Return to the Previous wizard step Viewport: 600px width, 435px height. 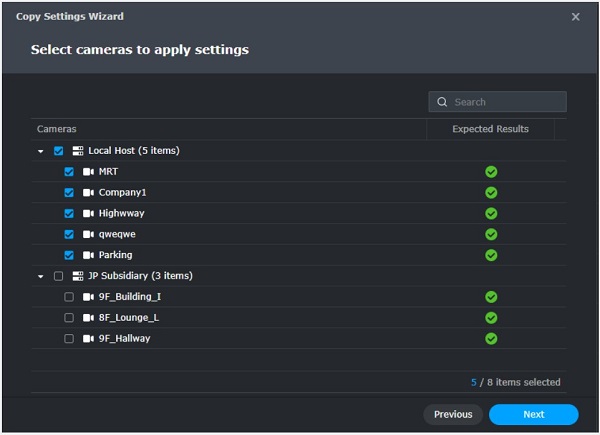pos(453,414)
